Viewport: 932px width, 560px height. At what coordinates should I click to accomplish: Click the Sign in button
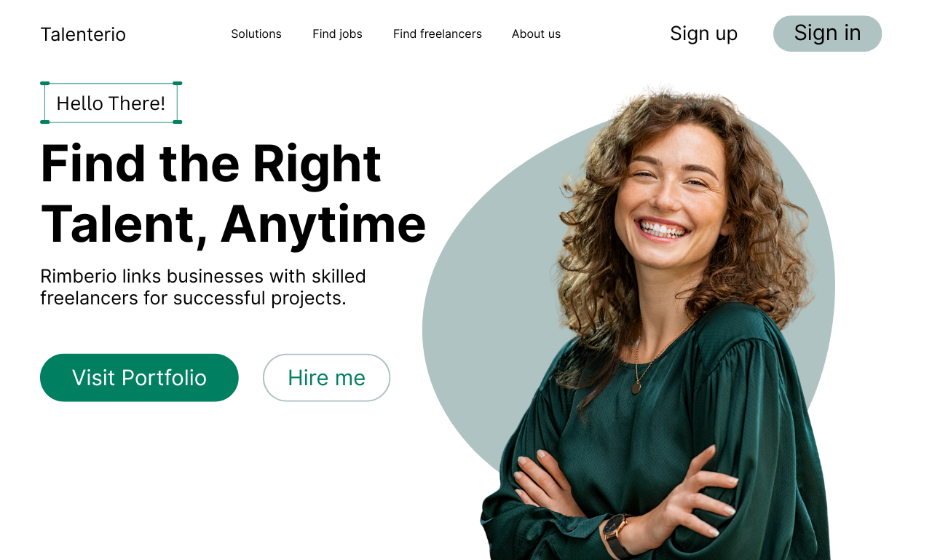point(827,33)
